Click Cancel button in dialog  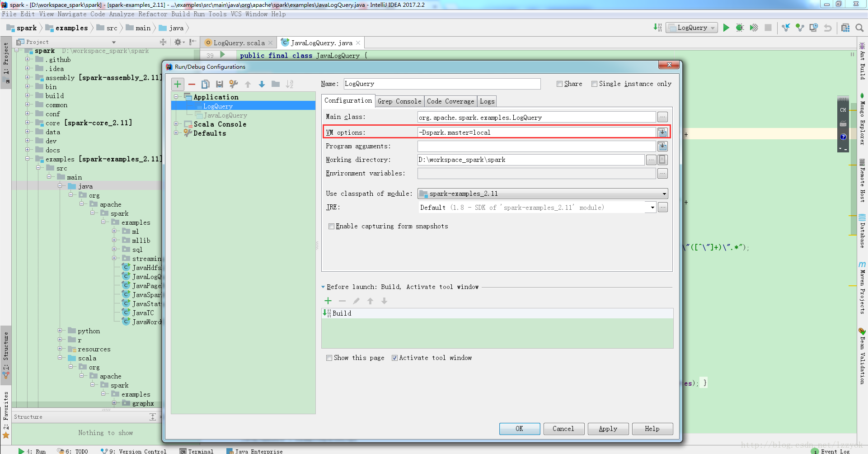tap(563, 429)
